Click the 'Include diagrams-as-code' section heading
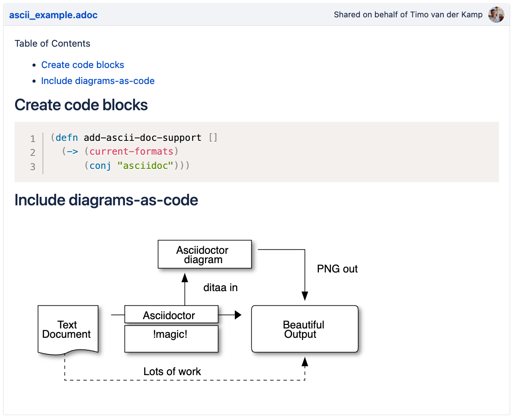Viewport: 515px width, 420px height. (x=106, y=200)
